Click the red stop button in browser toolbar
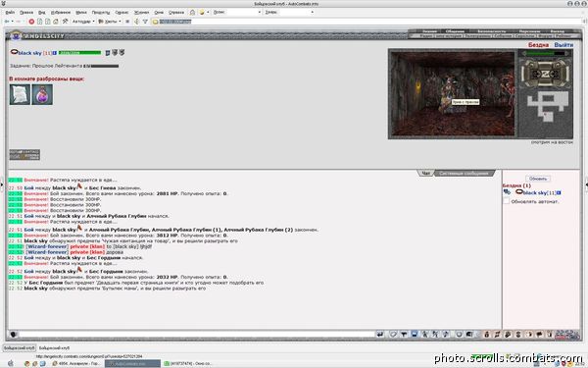This screenshot has width=588, height=368. [31, 22]
